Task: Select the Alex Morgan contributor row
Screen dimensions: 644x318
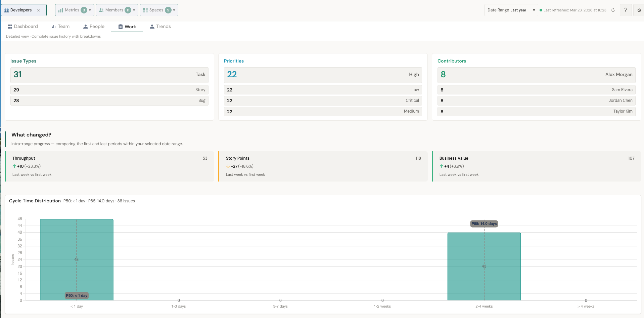Action: 536,75
